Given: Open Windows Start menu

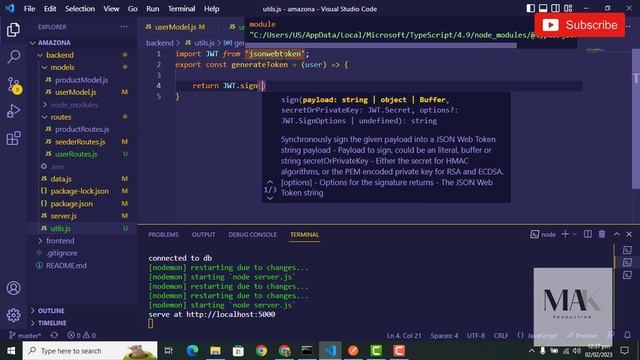Looking at the screenshot, I should 11,351.
